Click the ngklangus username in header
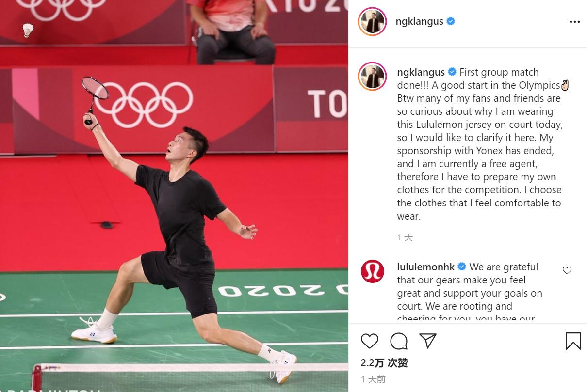The width and height of the screenshot is (587, 392). (x=420, y=21)
